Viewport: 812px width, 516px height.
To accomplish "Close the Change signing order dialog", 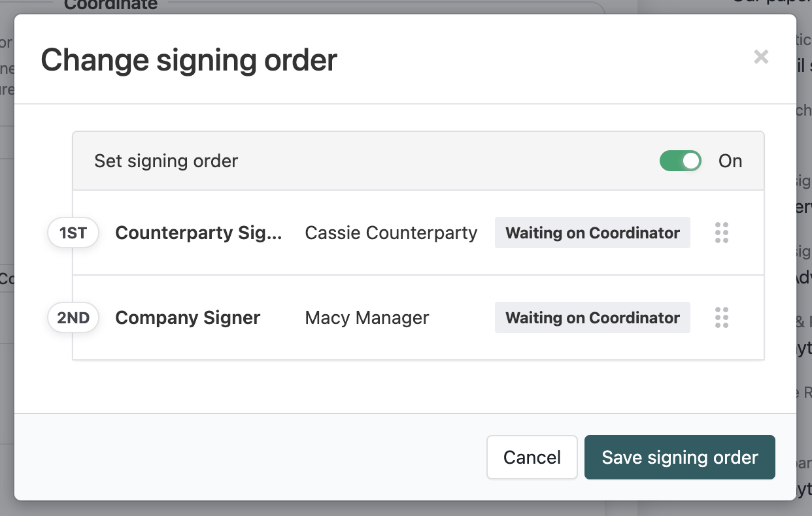I will tap(761, 57).
